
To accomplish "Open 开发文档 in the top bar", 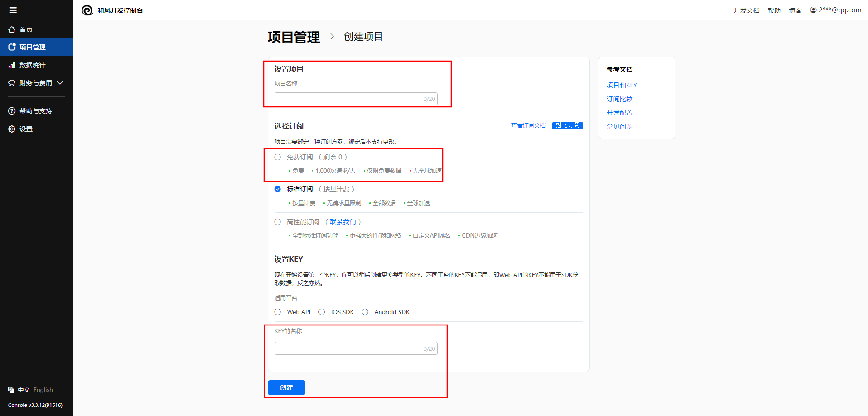I will pos(746,10).
